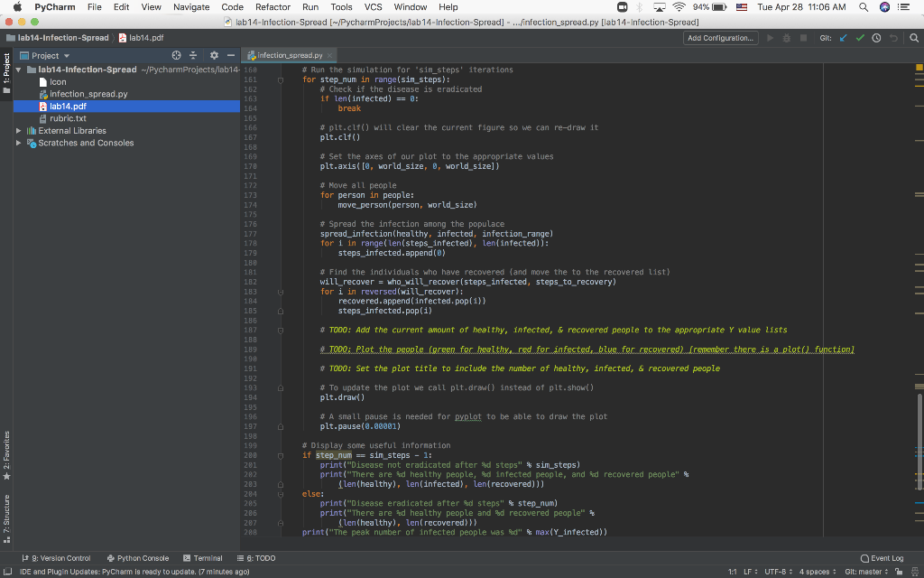
Task: Open the Event Log
Action: click(882, 558)
